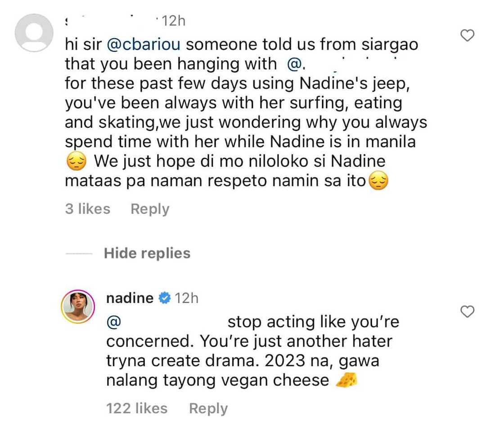
Task: Collapse the thread with Hide replies
Action: 147,253
